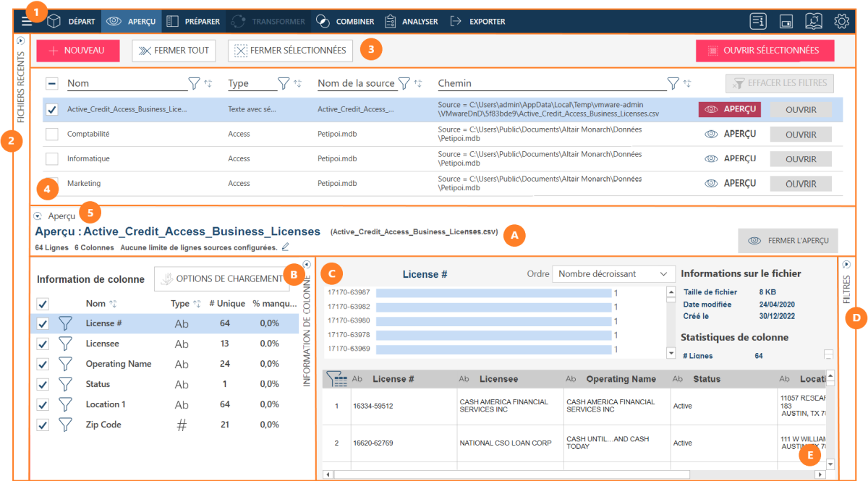Image resolution: width=868 pixels, height=481 pixels.
Task: Click the filter funnel for Licensee column
Action: tap(67, 344)
